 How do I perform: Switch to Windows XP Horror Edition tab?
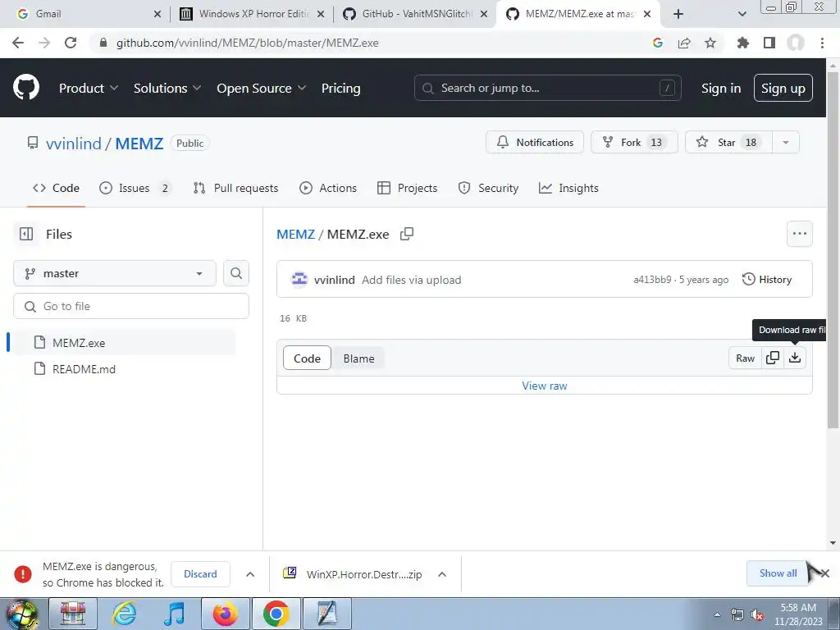pyautogui.click(x=252, y=14)
